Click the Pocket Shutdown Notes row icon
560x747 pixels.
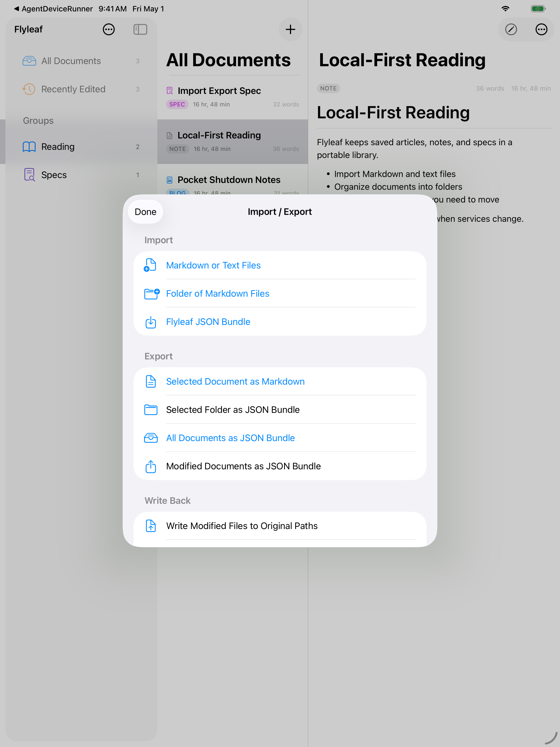(170, 180)
